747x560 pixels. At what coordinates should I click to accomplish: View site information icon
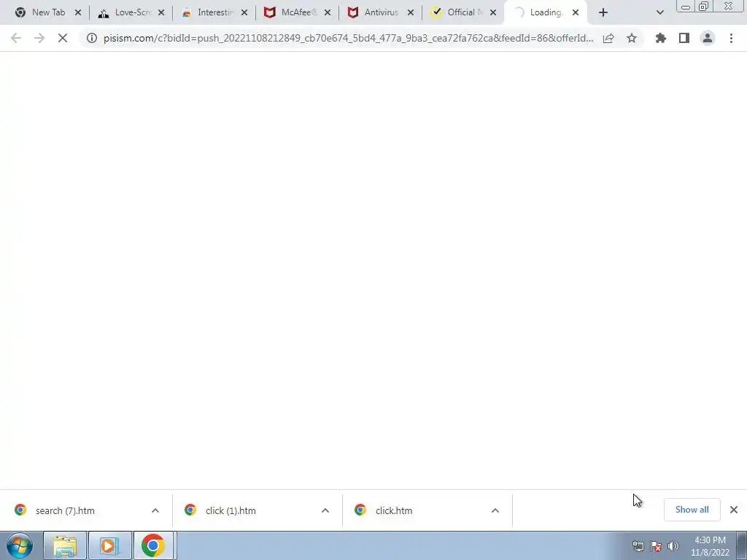[x=92, y=38]
